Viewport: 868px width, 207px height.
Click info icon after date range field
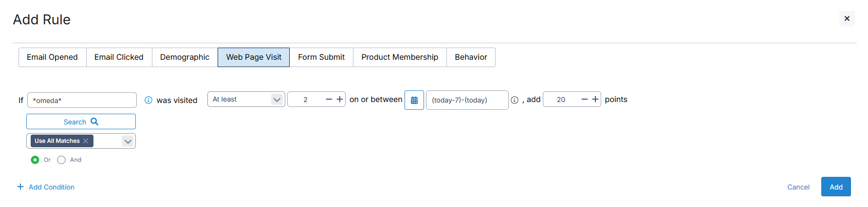pos(515,100)
